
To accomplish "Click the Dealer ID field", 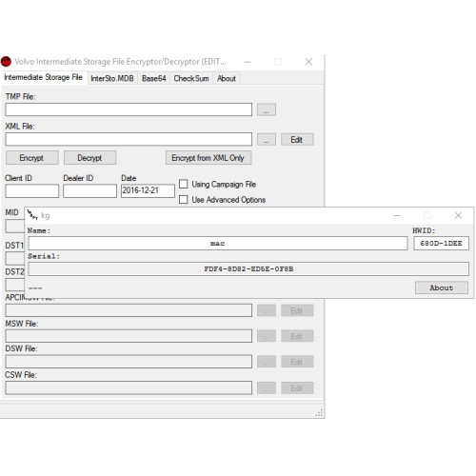I will click(89, 191).
